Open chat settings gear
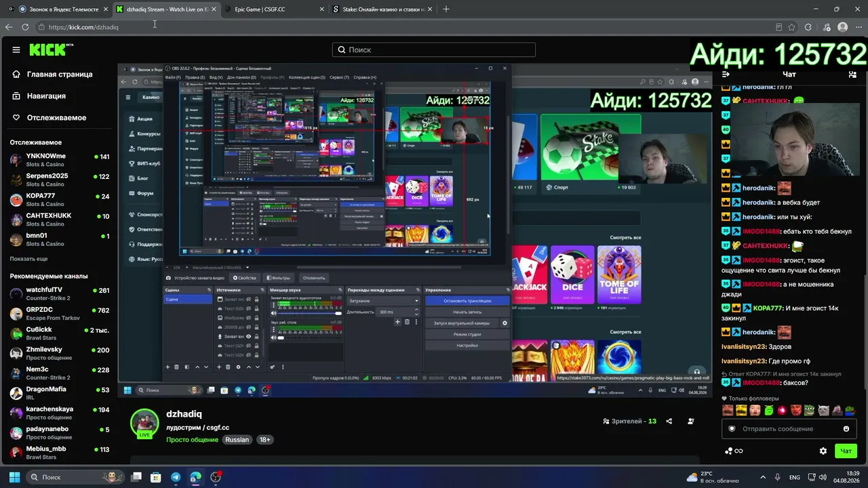868x488 pixels. tap(823, 451)
